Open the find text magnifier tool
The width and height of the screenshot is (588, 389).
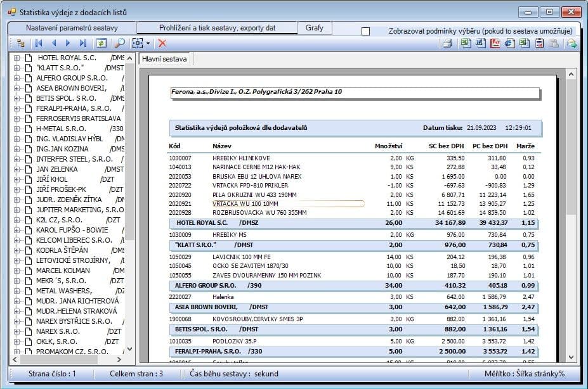[120, 44]
